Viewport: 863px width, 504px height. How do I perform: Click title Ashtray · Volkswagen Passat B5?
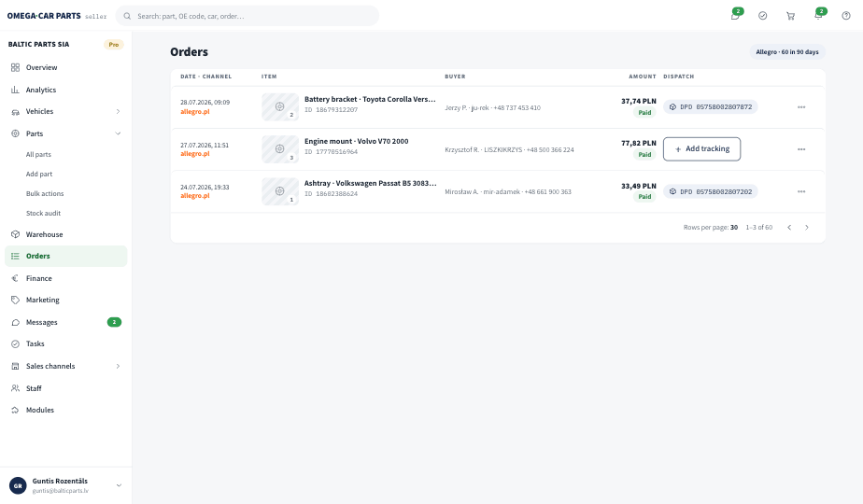(x=370, y=183)
